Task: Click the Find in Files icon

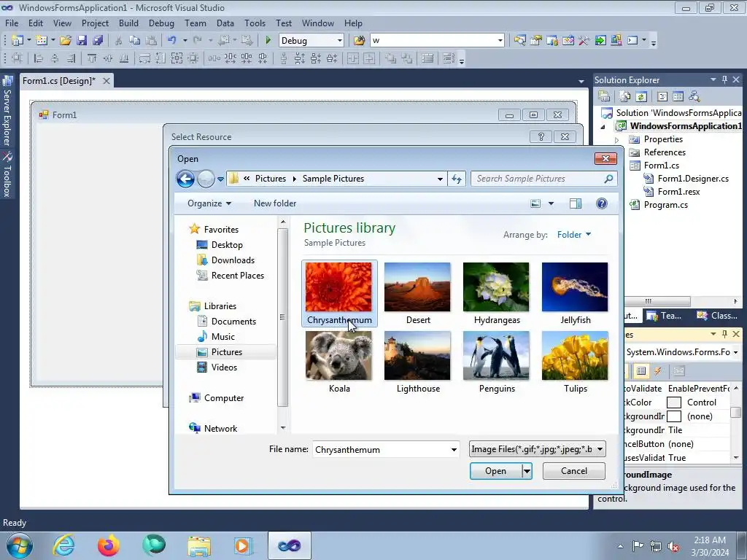Action: 359,41
